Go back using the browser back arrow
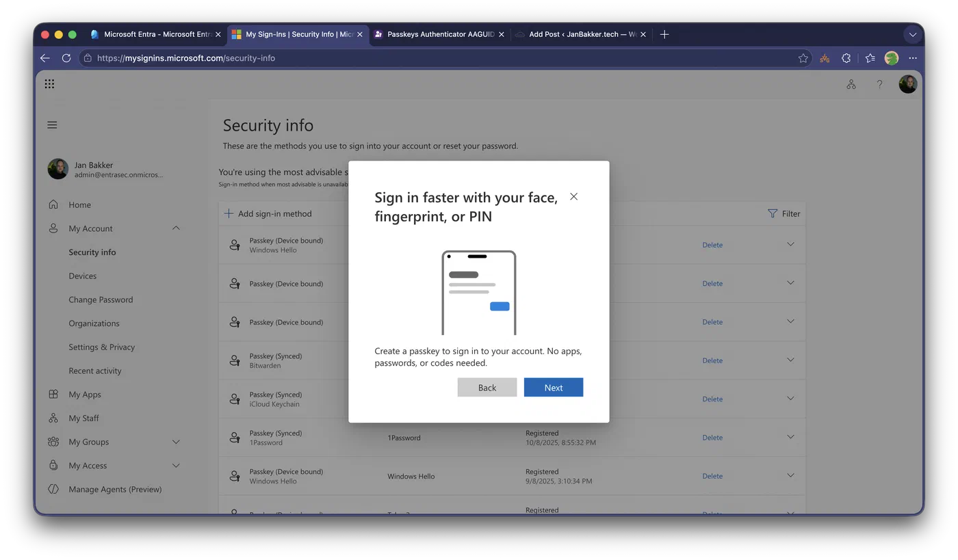The height and width of the screenshot is (560, 958). coord(45,58)
